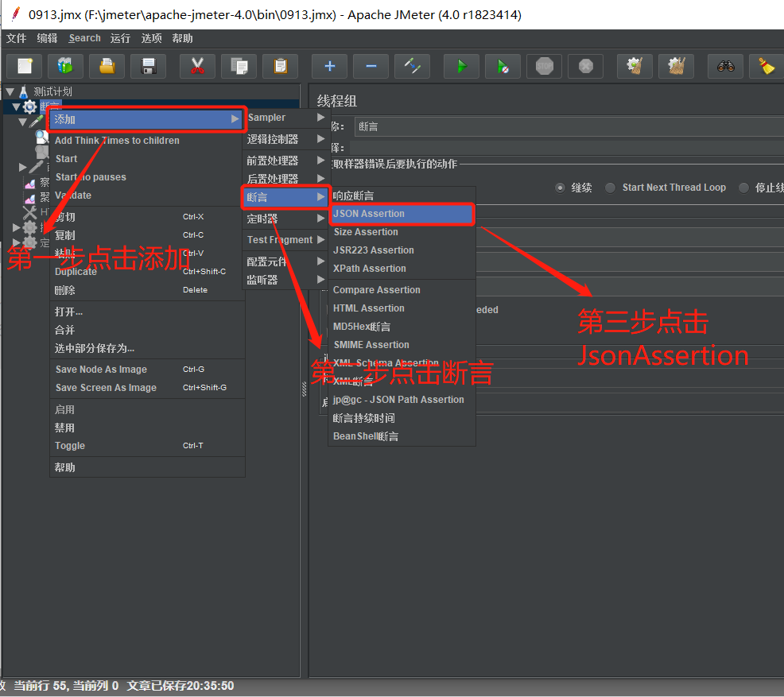Open the 逻辑控制器 submenu

(x=285, y=139)
